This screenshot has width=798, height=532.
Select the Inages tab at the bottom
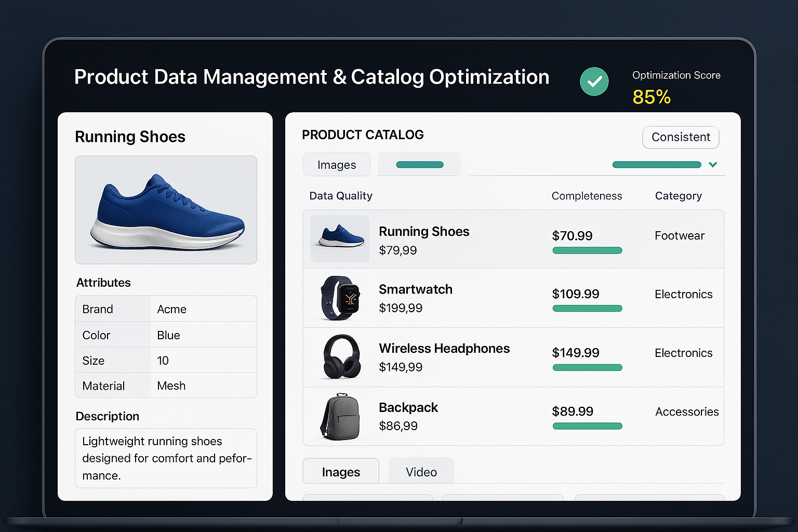tap(340, 471)
